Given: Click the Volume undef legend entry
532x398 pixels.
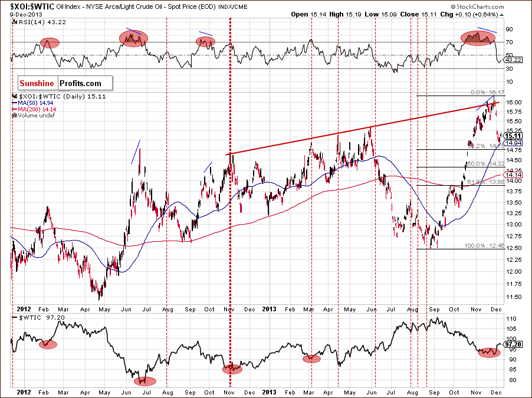Looking at the screenshot, I should pyautogui.click(x=33, y=116).
